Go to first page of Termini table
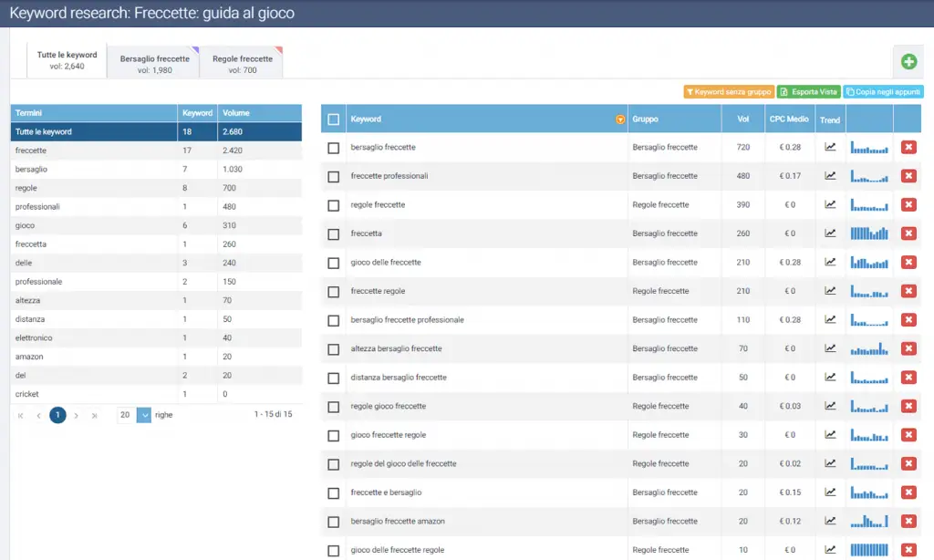Viewport: 934px width, 560px height. click(x=21, y=415)
